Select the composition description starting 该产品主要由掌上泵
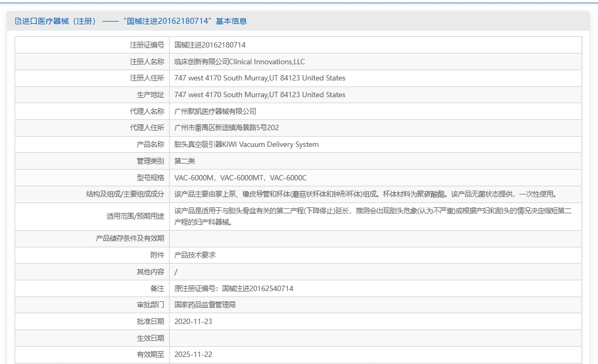Image resolution: width=598 pixels, height=364 pixels. point(366,194)
